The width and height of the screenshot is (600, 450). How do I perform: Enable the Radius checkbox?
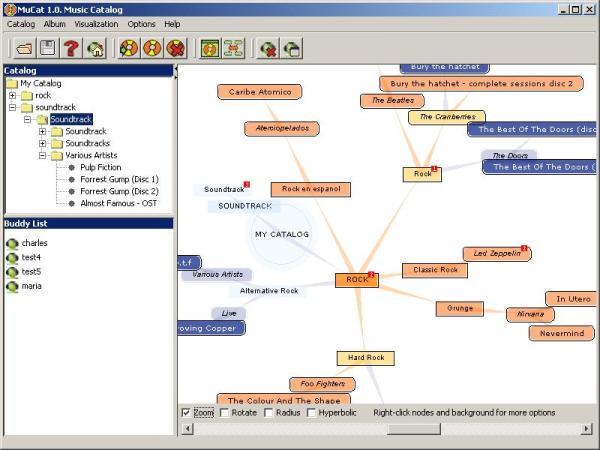[269, 412]
